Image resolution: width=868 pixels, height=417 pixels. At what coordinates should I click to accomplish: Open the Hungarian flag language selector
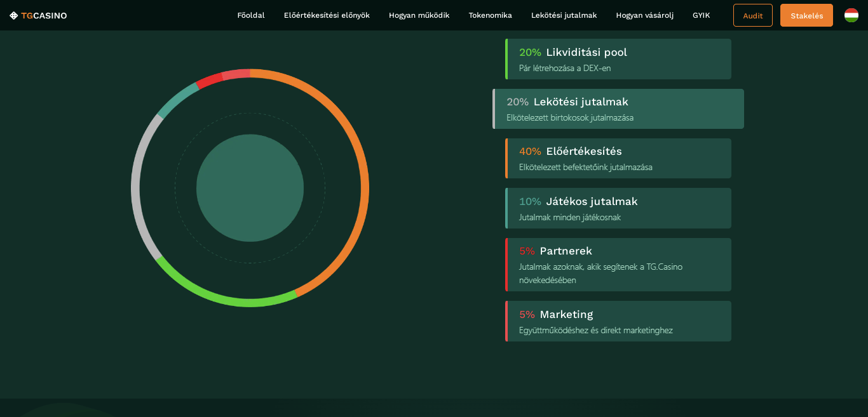851,15
